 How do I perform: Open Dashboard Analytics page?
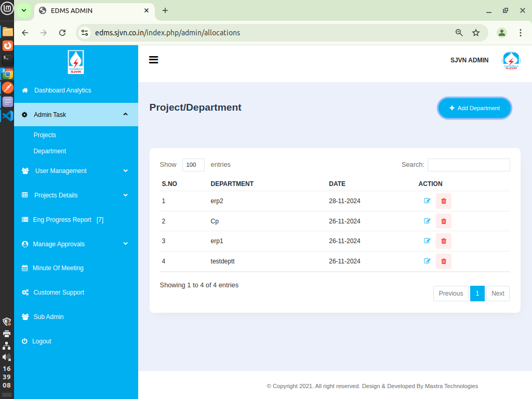pos(62,90)
